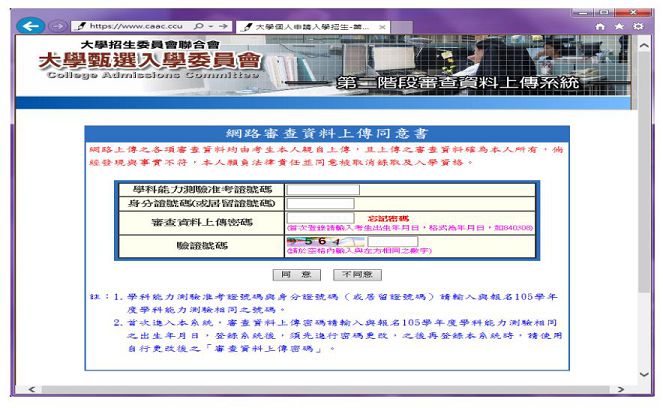
Task: Click the 驗證號碼 row label
Action: tap(202, 246)
